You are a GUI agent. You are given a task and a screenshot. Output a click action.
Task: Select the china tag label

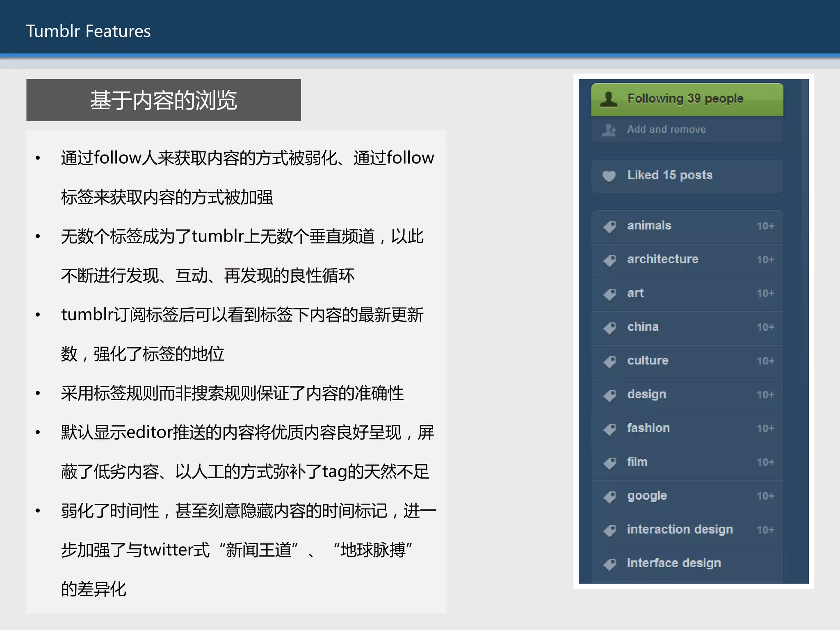point(643,327)
